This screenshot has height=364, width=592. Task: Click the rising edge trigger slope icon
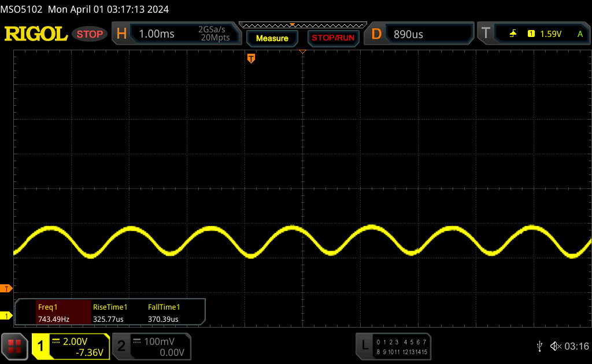pyautogui.click(x=513, y=34)
